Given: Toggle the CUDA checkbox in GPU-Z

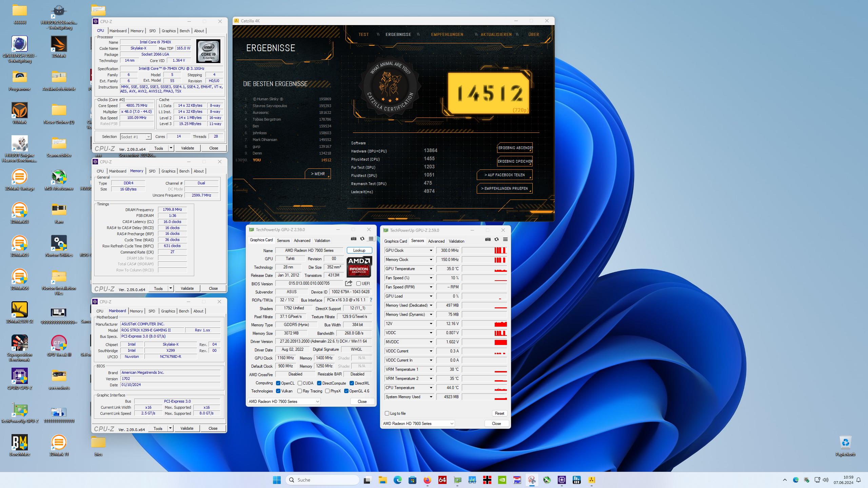Looking at the screenshot, I should click(x=300, y=383).
